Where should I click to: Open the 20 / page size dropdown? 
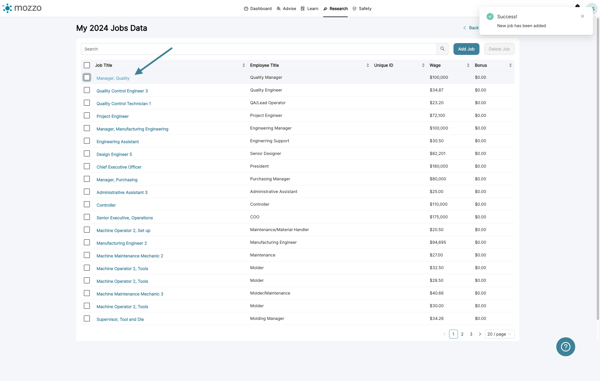coord(499,334)
